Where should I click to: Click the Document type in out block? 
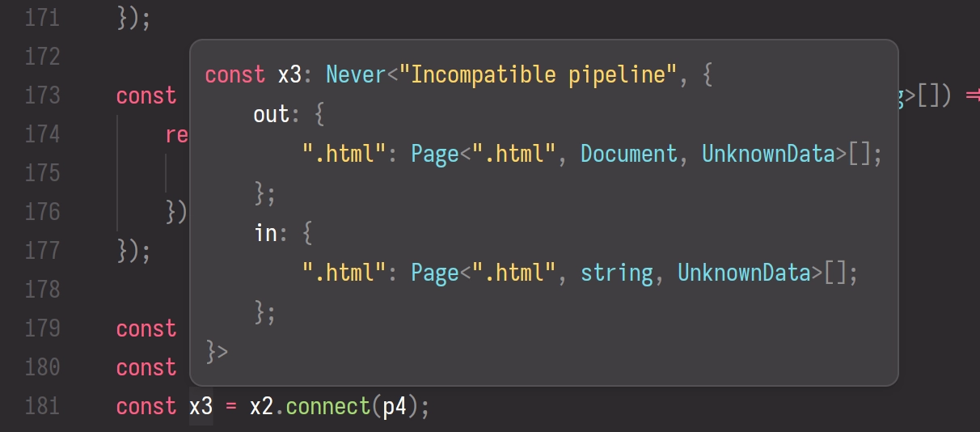[629, 154]
